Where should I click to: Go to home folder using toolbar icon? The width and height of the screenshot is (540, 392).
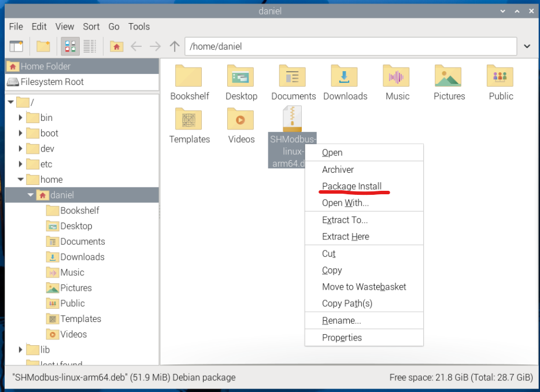(117, 46)
